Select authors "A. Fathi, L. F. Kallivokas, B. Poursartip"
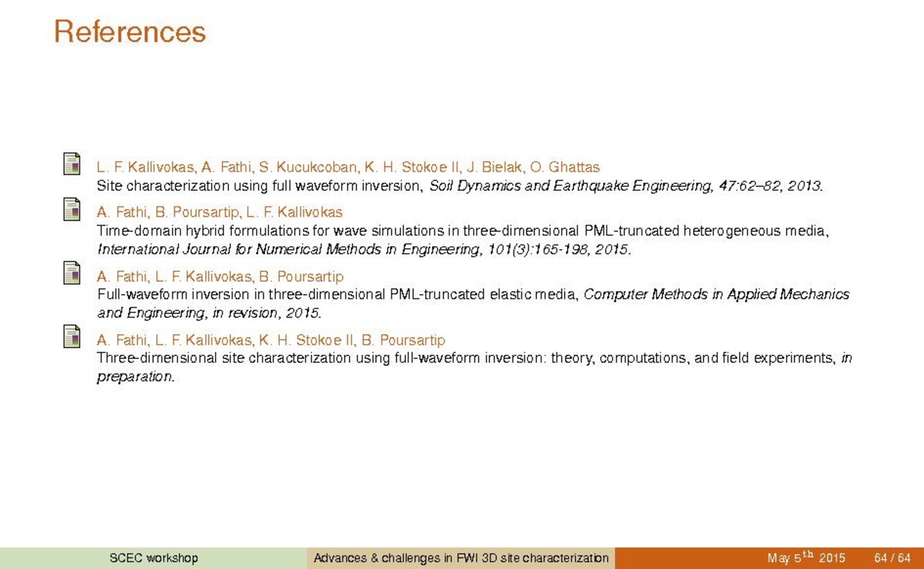Screen dimensions: 924x569 pyautogui.click(x=220, y=277)
